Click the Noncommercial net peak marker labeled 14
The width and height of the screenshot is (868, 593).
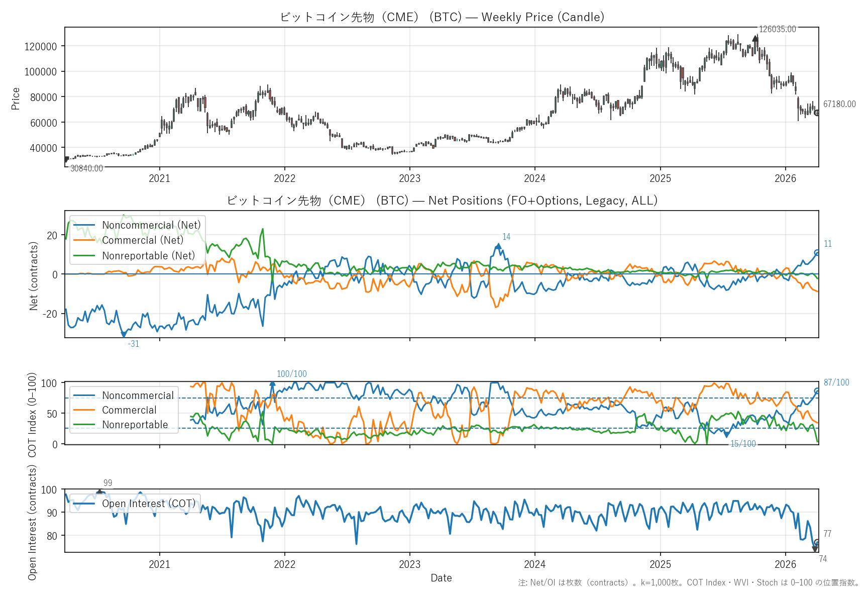[498, 246]
